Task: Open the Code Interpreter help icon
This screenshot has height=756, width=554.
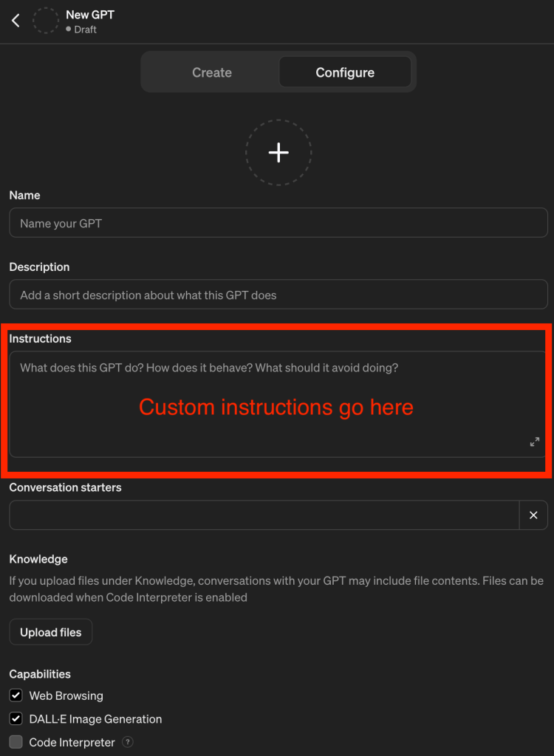Action: click(x=127, y=742)
